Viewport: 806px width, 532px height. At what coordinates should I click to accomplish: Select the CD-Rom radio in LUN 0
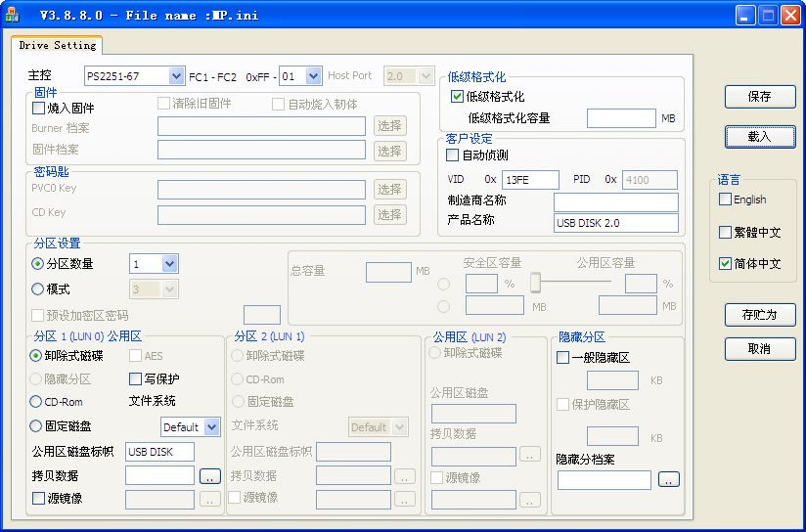point(37,402)
